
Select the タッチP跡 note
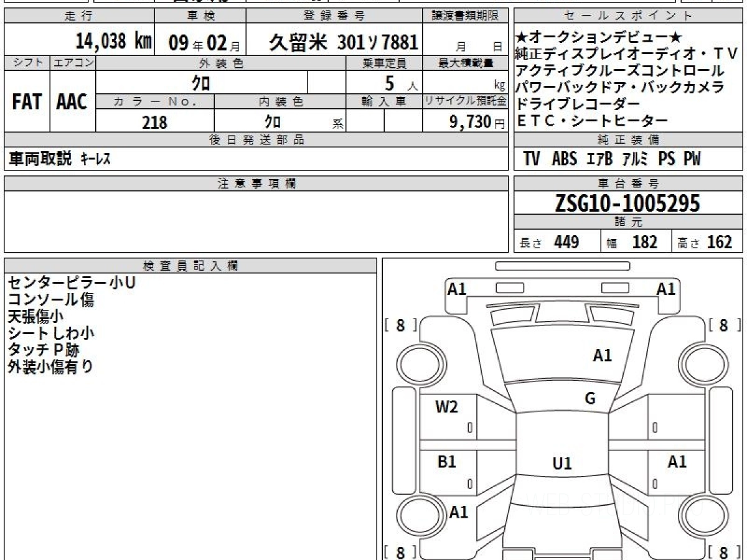(44, 350)
